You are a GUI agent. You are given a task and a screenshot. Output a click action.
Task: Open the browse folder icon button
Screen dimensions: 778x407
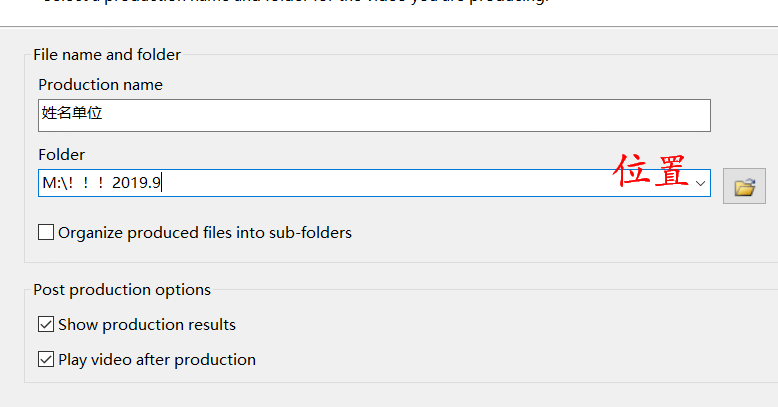pos(744,186)
